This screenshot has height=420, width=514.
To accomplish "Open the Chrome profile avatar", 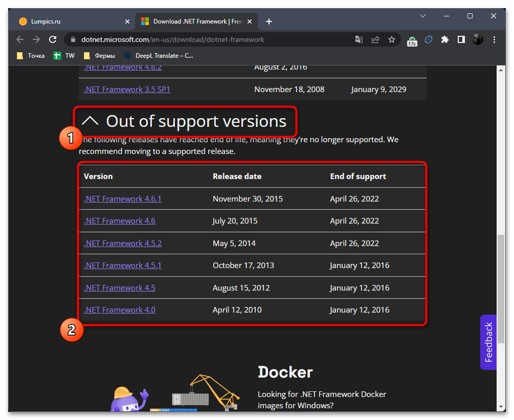I will pos(478,40).
